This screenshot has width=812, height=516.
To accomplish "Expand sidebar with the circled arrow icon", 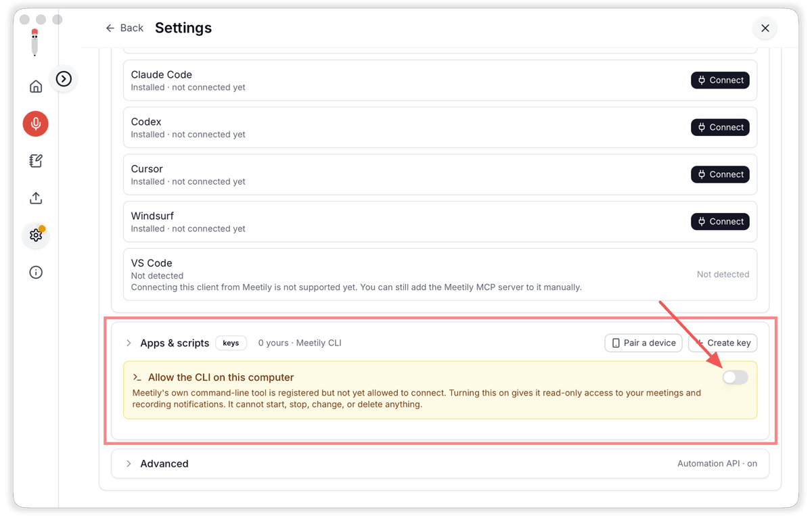I will point(64,79).
